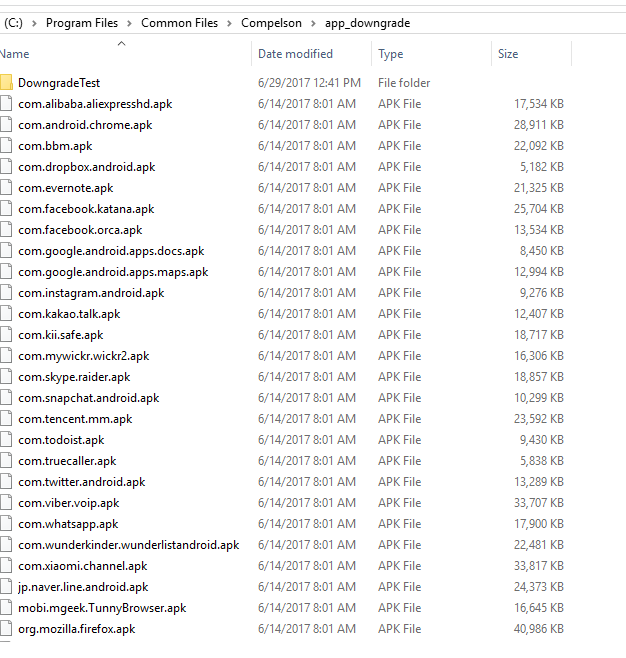This screenshot has width=626, height=658.
Task: Select mobi.mgeek.TunnyBrowser.apk file name
Action: [102, 608]
